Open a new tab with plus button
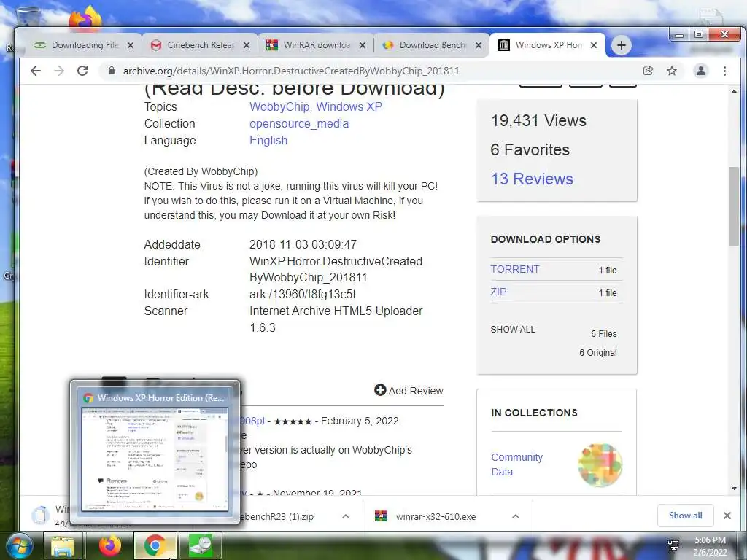The height and width of the screenshot is (560, 747). 622,45
